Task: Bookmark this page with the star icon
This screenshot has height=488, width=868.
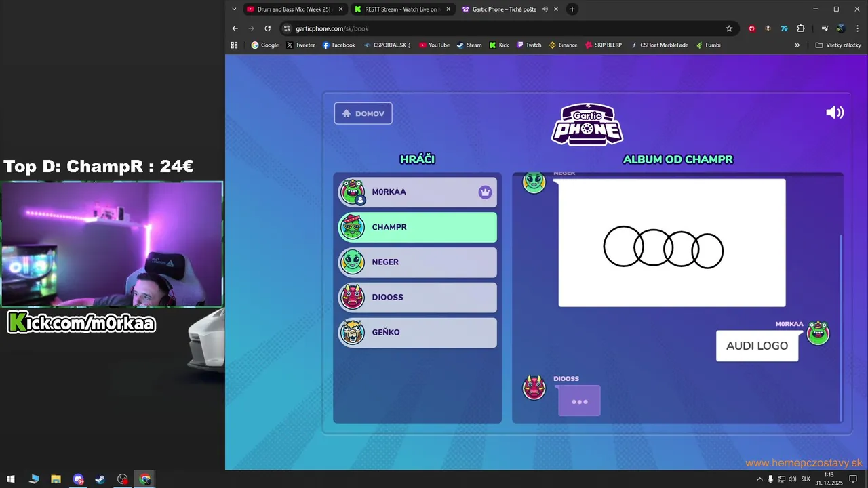Action: (x=729, y=28)
